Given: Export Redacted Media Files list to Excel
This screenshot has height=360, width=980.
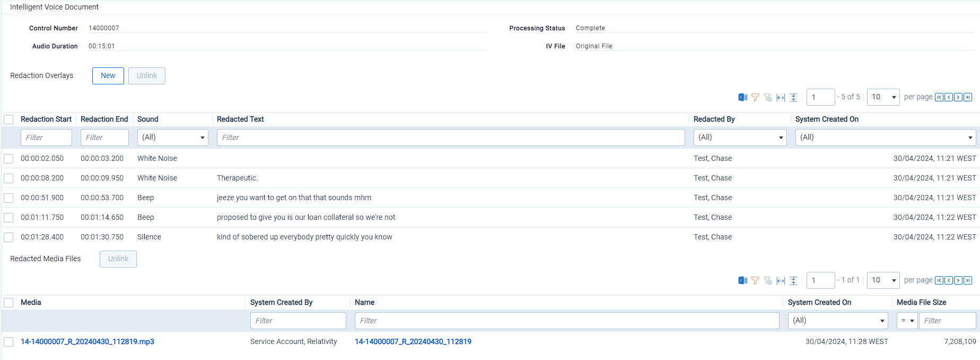Looking at the screenshot, I should [742, 280].
